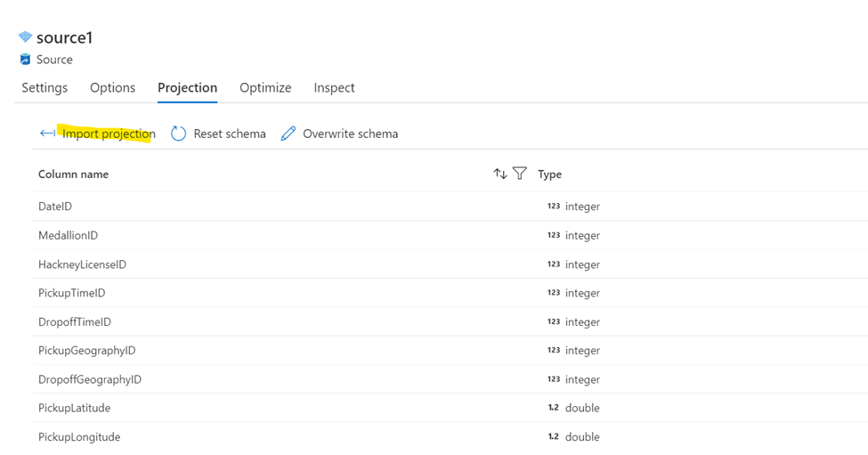
Task: Click double type icon in PickupLongitude row
Action: (554, 436)
